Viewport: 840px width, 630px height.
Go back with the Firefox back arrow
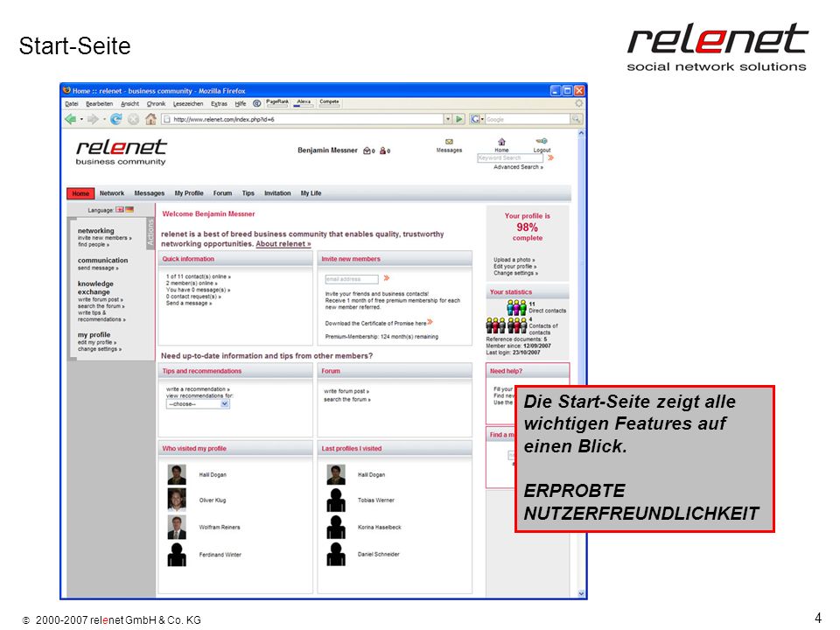click(x=70, y=119)
